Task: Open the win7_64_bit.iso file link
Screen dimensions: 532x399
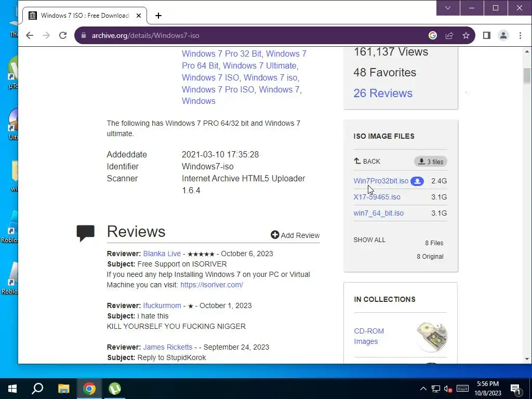Action: pos(378,213)
